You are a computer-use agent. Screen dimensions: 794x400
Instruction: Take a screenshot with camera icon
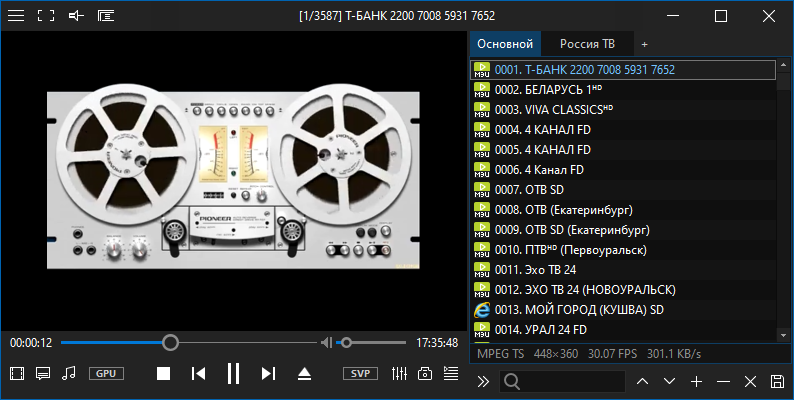[x=425, y=374]
